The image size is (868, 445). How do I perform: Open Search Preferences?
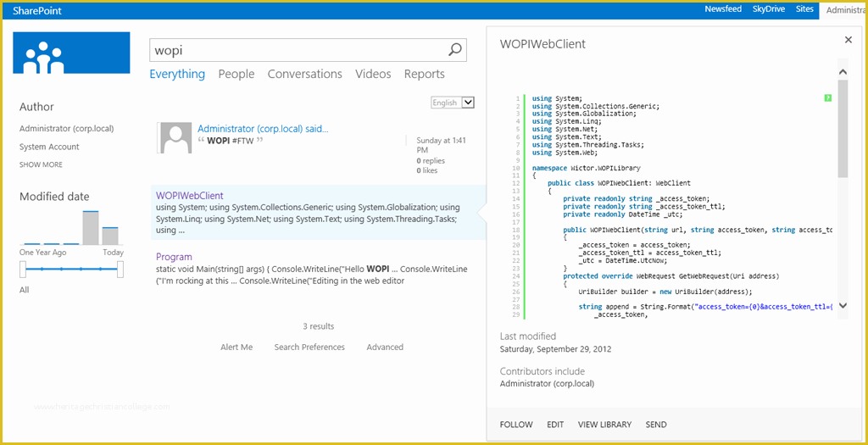click(x=309, y=347)
